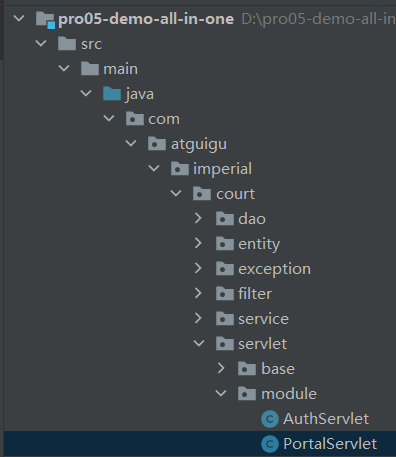
Task: Expand the filter package
Action: 198,293
